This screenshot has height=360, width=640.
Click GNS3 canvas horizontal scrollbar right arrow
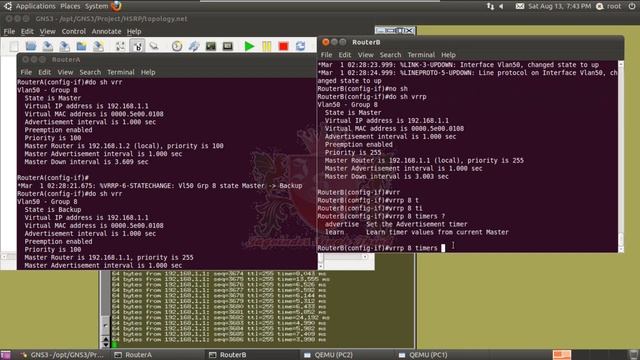(x=365, y=257)
